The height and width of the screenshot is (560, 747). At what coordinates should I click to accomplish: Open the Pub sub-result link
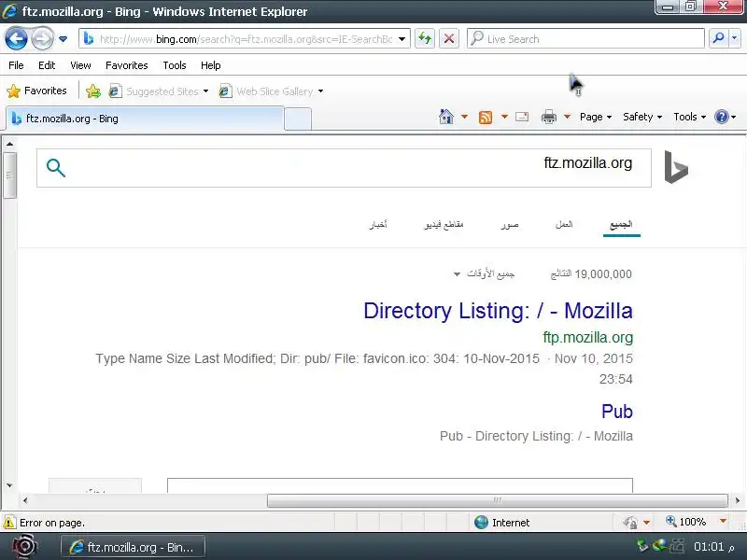point(617,412)
